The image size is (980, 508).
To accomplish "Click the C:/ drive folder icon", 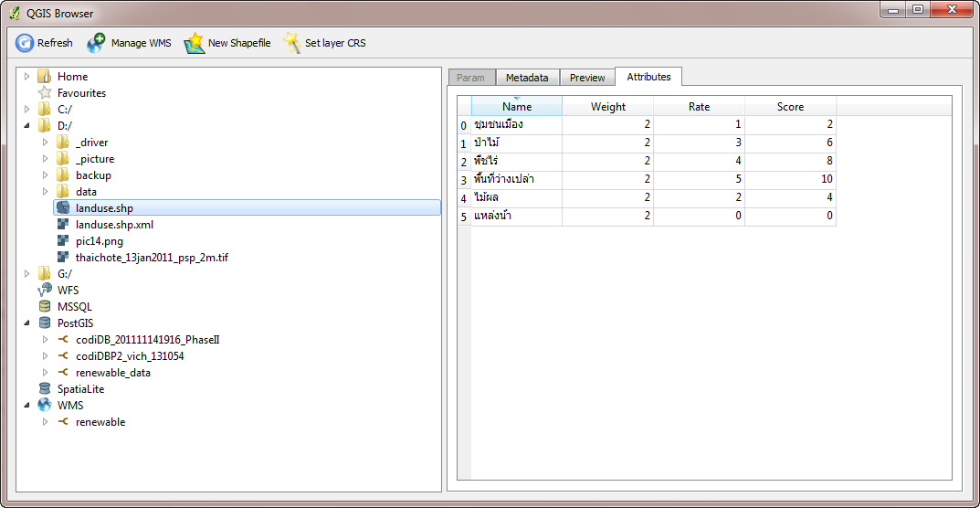I will coord(45,109).
